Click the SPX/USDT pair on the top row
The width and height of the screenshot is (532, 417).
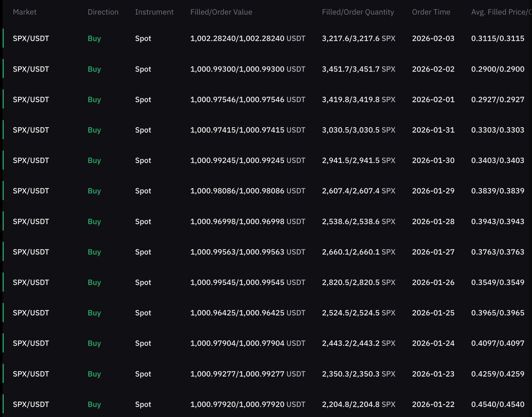pyautogui.click(x=31, y=38)
